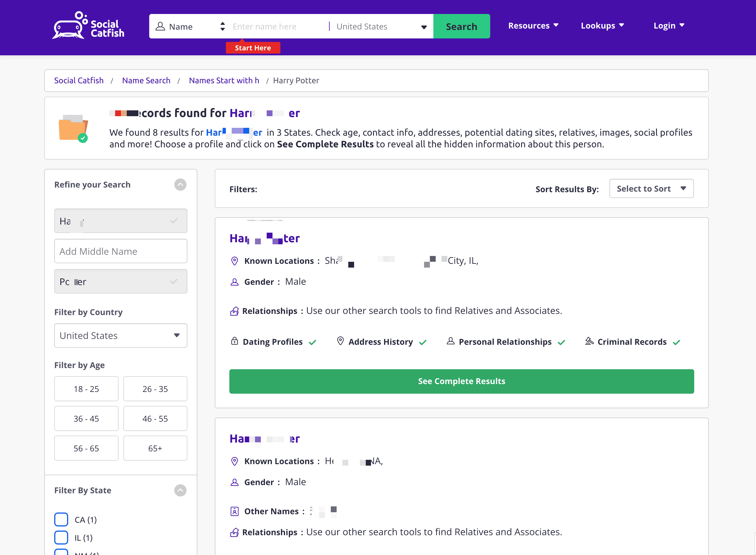This screenshot has height=555, width=756.
Task: Click the first name filter field
Action: coord(121,221)
